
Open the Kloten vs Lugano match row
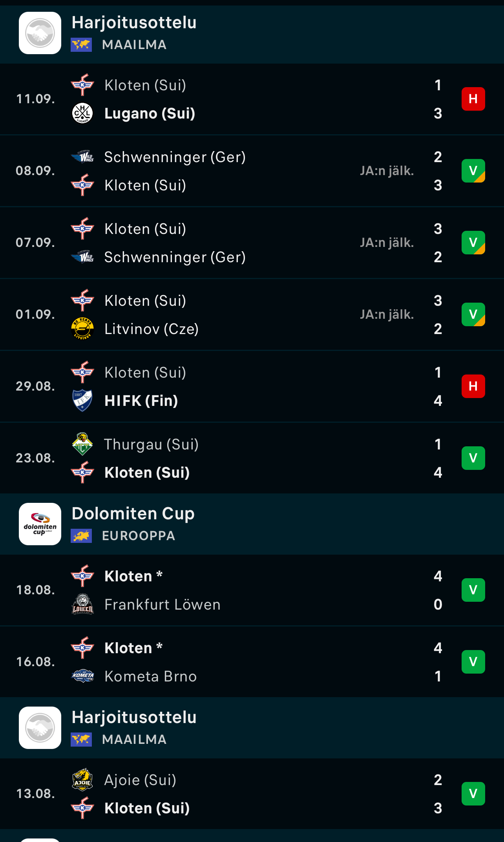(252, 99)
